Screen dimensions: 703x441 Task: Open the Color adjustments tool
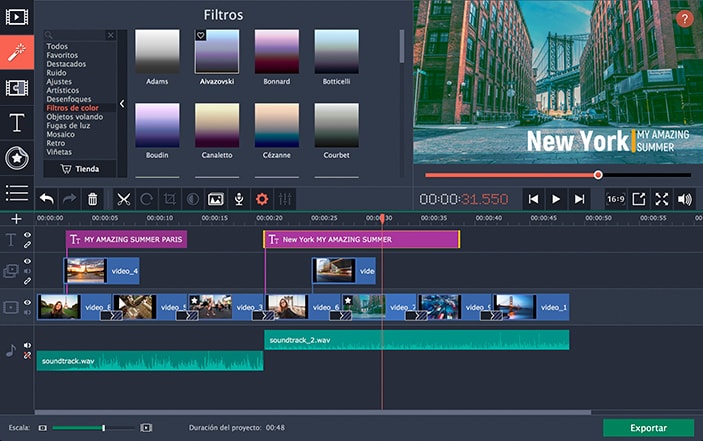point(193,199)
